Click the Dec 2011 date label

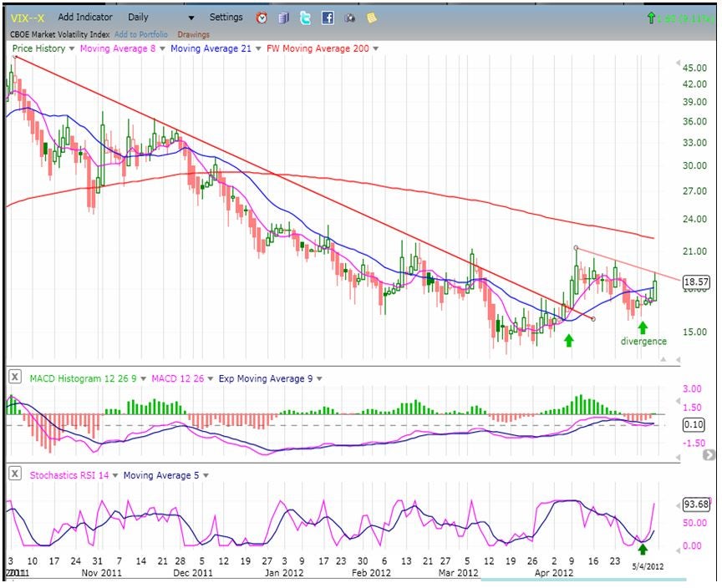pyautogui.click(x=193, y=573)
